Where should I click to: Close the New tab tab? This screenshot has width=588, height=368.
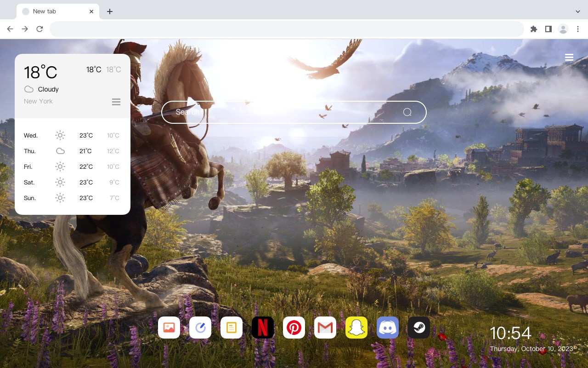click(x=91, y=11)
